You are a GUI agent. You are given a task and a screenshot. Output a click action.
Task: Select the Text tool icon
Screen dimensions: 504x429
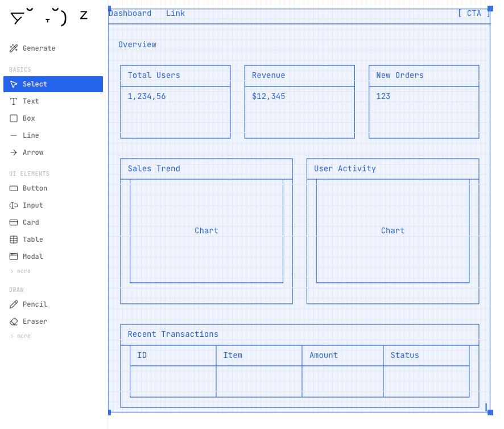[14, 101]
